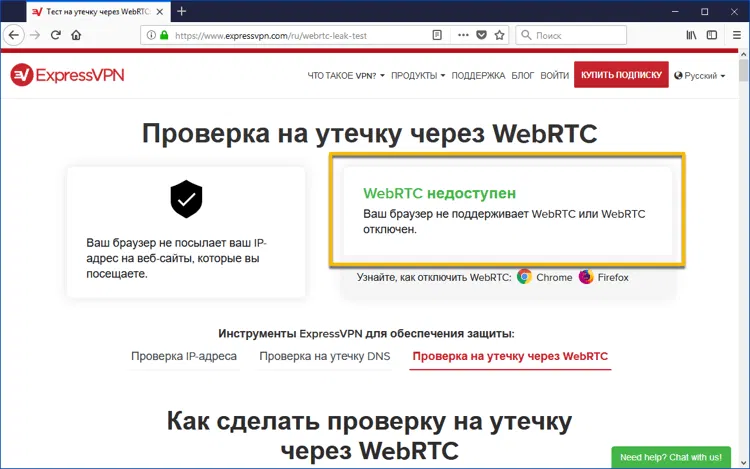The image size is (750, 469).
Task: Click ВОЙТИ to sign in
Action: click(554, 76)
